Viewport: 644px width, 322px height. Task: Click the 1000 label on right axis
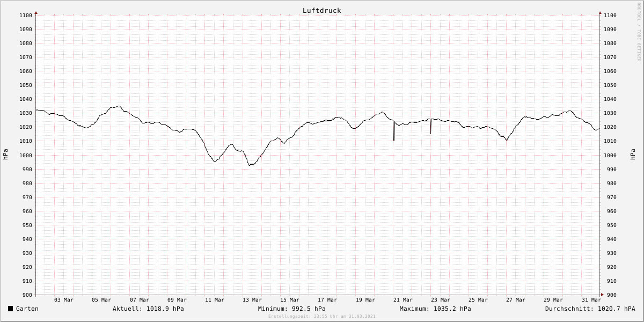point(610,155)
